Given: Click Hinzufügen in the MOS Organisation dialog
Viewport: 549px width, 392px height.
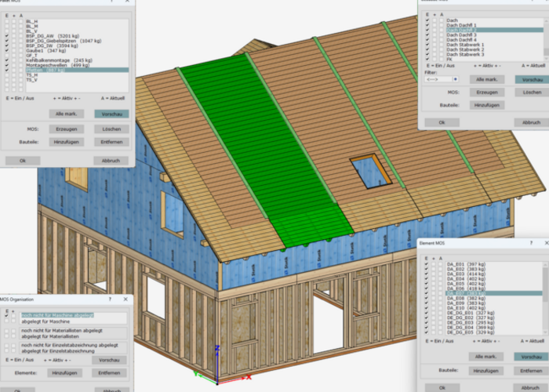Looking at the screenshot, I should [x=65, y=373].
